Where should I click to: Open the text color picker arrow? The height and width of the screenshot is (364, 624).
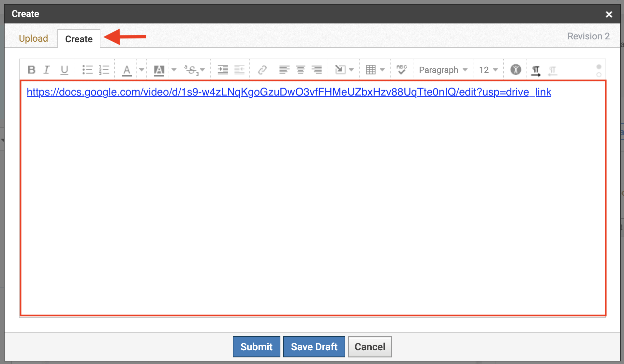pyautogui.click(x=141, y=70)
